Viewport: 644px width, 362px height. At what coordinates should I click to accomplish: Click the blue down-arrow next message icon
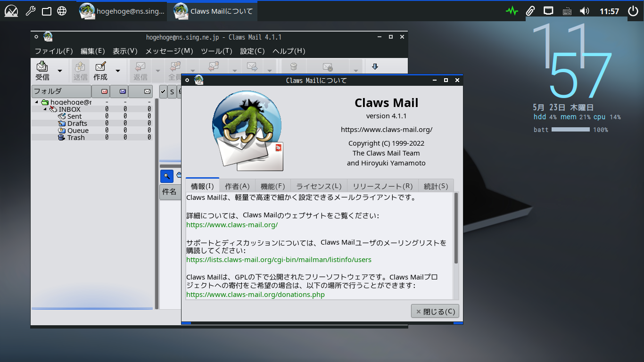pyautogui.click(x=375, y=66)
